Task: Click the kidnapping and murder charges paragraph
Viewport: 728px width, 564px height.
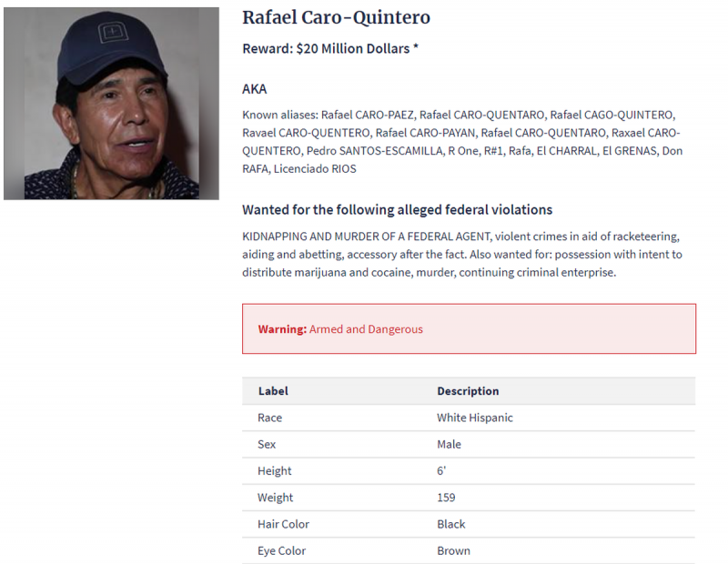Action: point(462,254)
